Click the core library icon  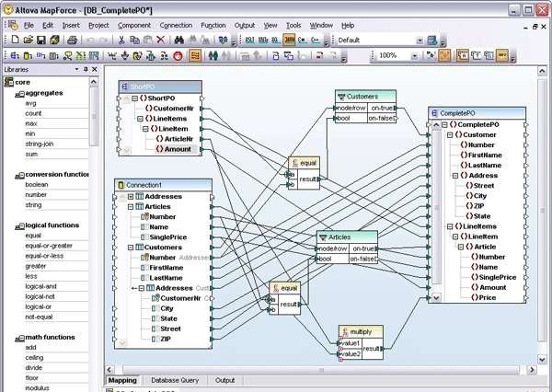coord(9,82)
